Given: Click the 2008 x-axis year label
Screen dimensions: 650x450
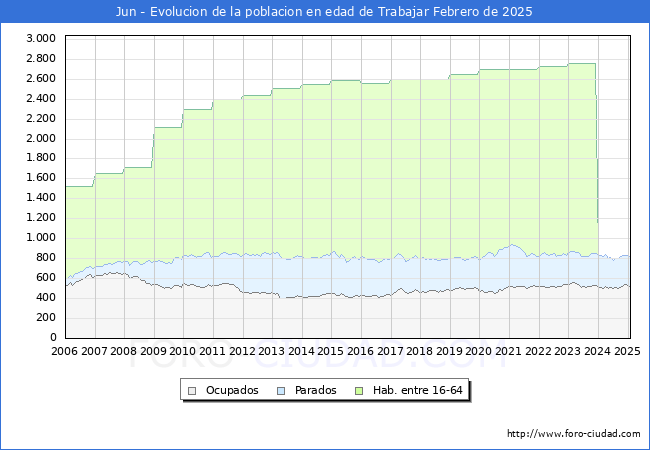Looking at the screenshot, I should [x=124, y=351].
